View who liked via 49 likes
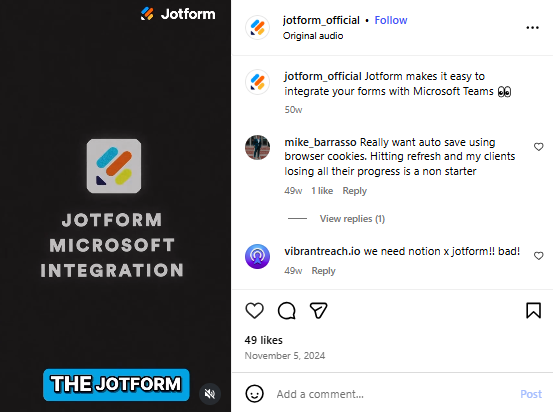The height and width of the screenshot is (412, 553). [263, 340]
